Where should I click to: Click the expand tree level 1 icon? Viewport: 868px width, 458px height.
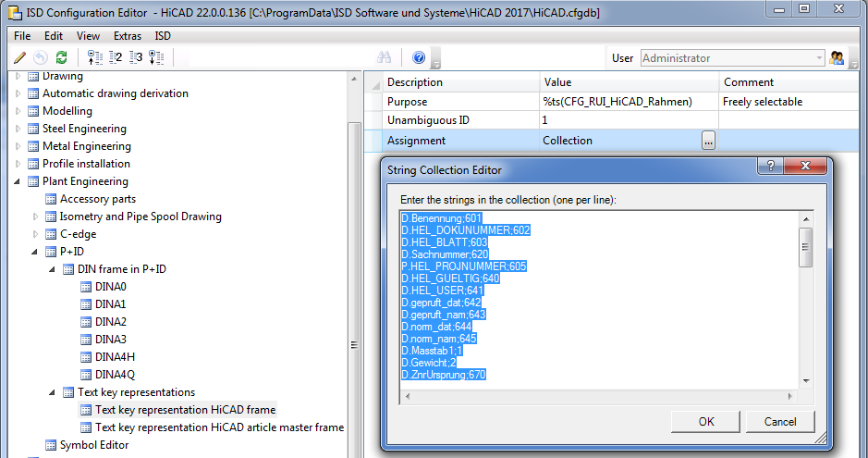click(94, 57)
